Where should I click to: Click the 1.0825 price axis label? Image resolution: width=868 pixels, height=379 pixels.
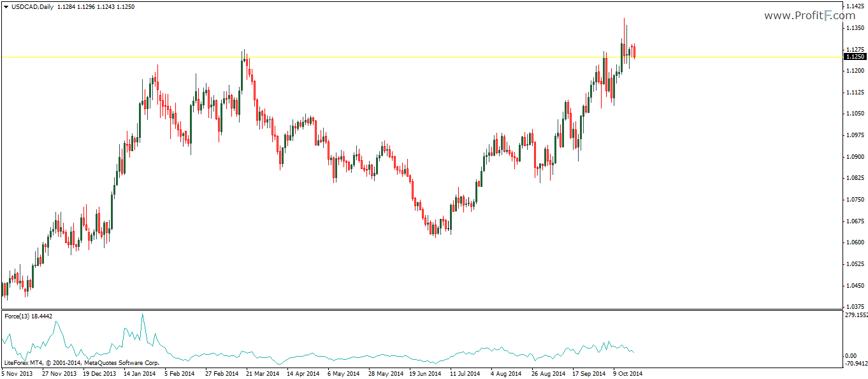click(x=855, y=178)
